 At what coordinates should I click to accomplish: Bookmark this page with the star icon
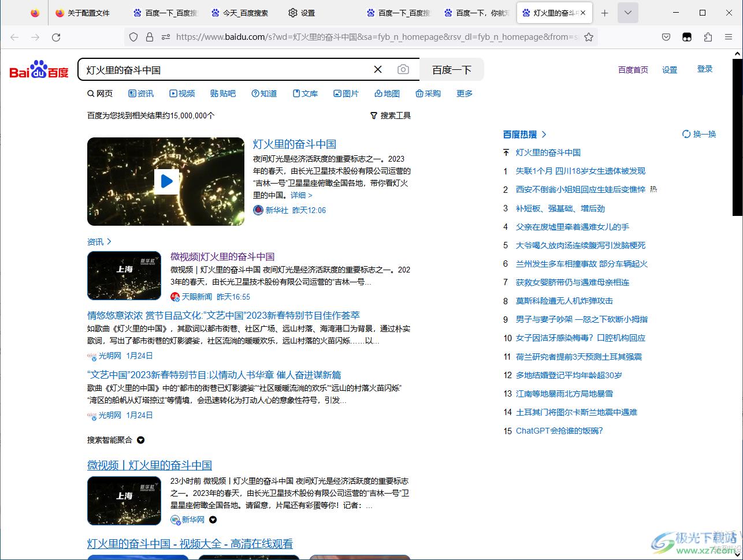(x=589, y=37)
